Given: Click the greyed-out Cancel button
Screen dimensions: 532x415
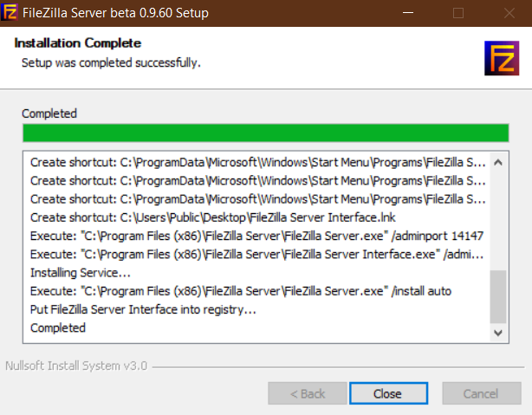Looking at the screenshot, I should [x=482, y=393].
